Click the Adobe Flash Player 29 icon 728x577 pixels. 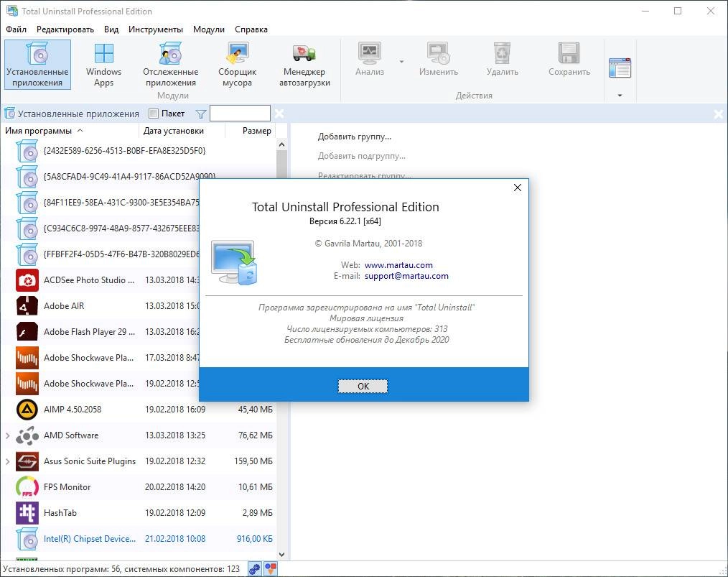[x=27, y=332]
